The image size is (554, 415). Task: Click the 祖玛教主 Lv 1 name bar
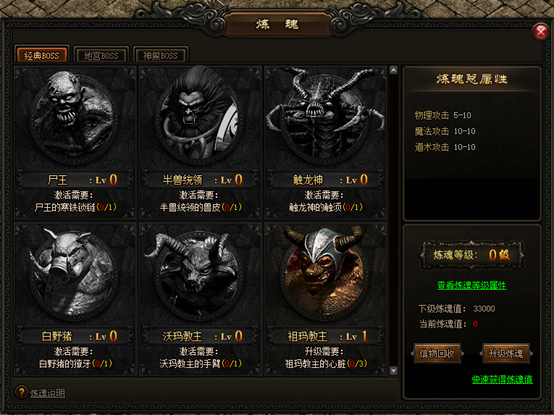point(325,336)
